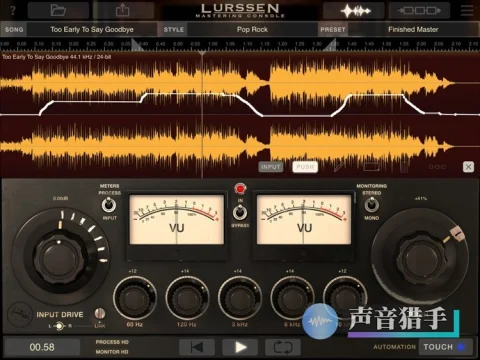Click the left loop start marker on ruler
This screenshot has width=480, height=360.
(136, 45)
